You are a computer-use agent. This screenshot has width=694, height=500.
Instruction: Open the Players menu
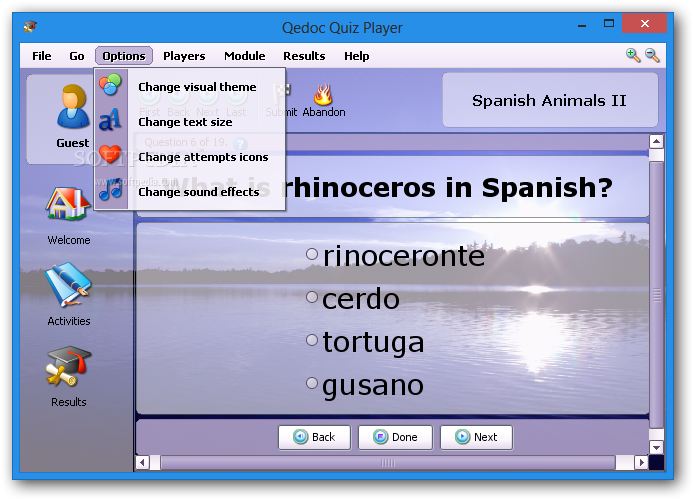[x=184, y=56]
